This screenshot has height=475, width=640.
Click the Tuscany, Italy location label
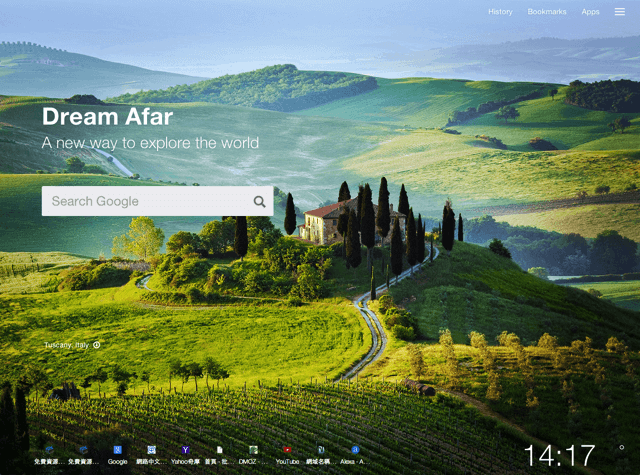(x=67, y=345)
